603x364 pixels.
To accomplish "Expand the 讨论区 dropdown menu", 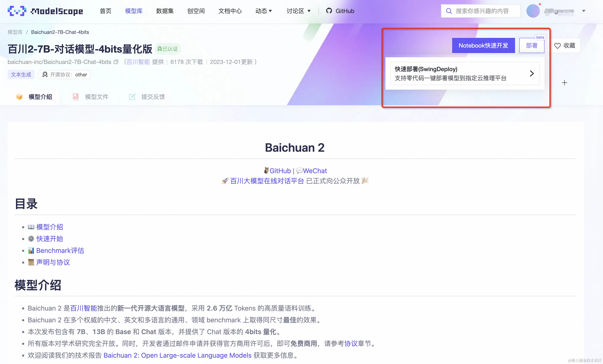I will [x=298, y=11].
